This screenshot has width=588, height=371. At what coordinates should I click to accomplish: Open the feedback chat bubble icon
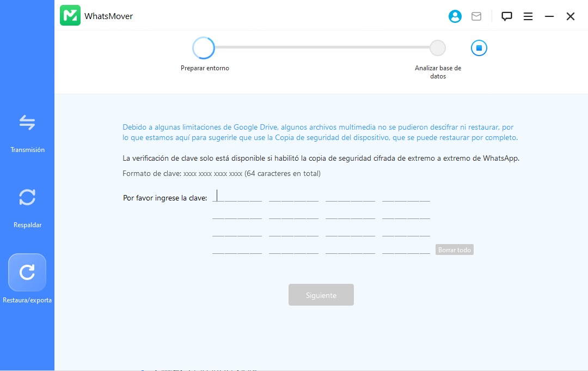pyautogui.click(x=507, y=16)
